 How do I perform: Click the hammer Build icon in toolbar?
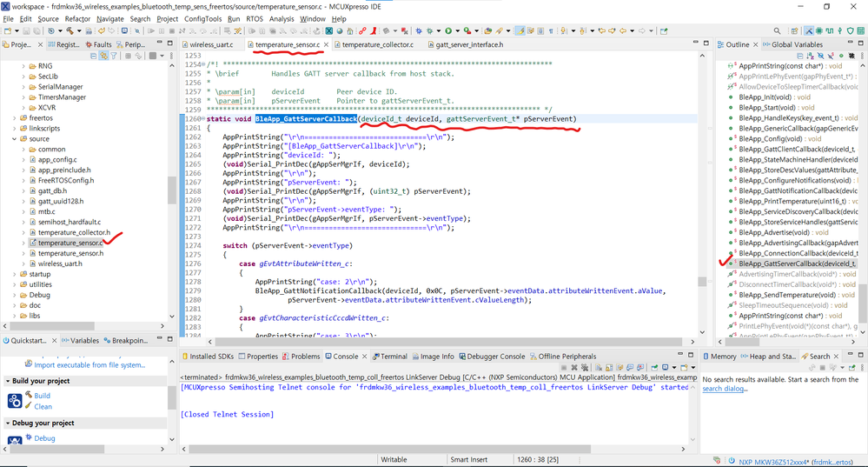(x=70, y=30)
